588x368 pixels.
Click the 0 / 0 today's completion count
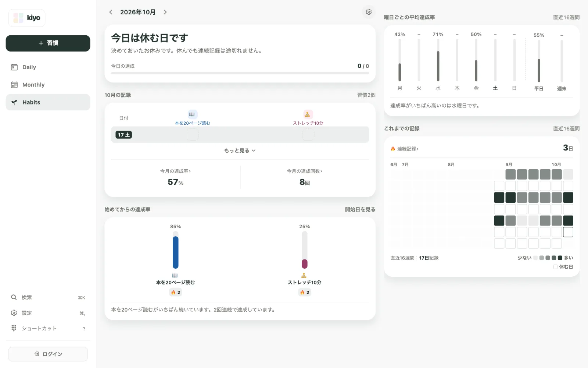point(363,66)
